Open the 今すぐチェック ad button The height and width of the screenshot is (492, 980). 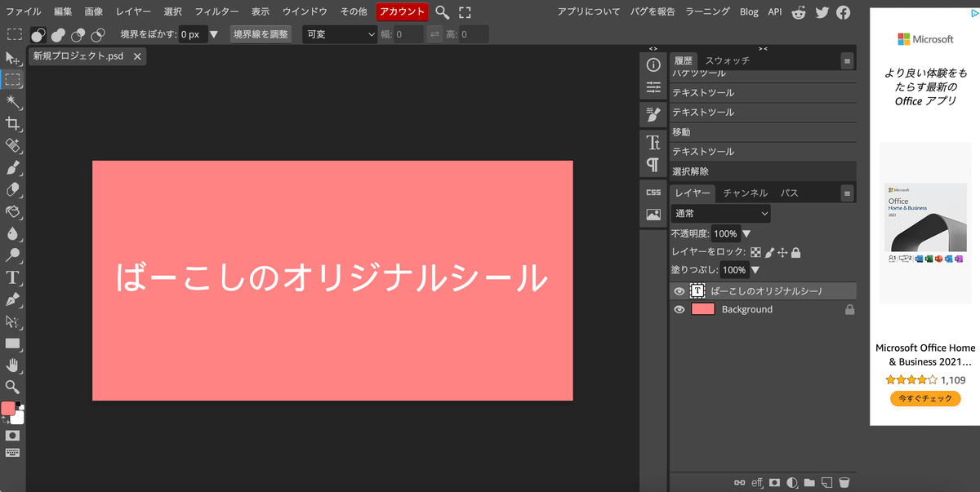coord(924,398)
